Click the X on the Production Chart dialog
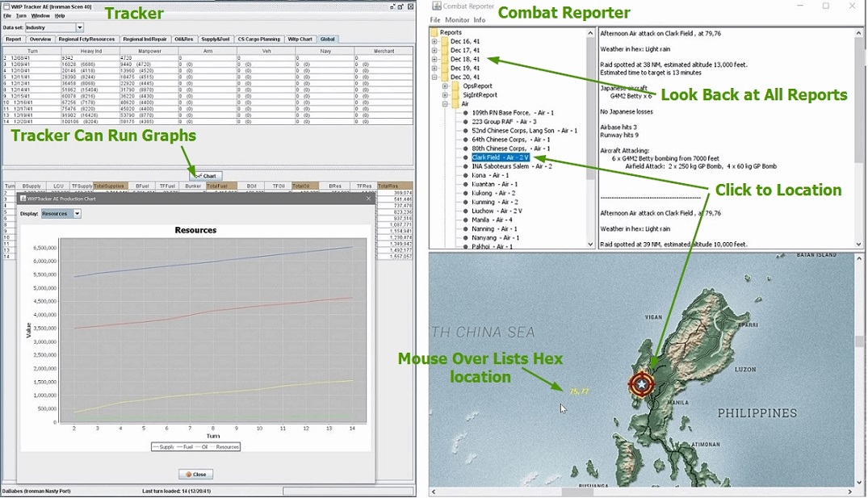Viewport: 868px width, 498px height. click(x=369, y=198)
